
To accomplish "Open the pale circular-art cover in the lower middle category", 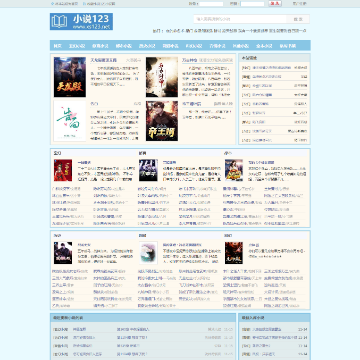I will 148,253.
